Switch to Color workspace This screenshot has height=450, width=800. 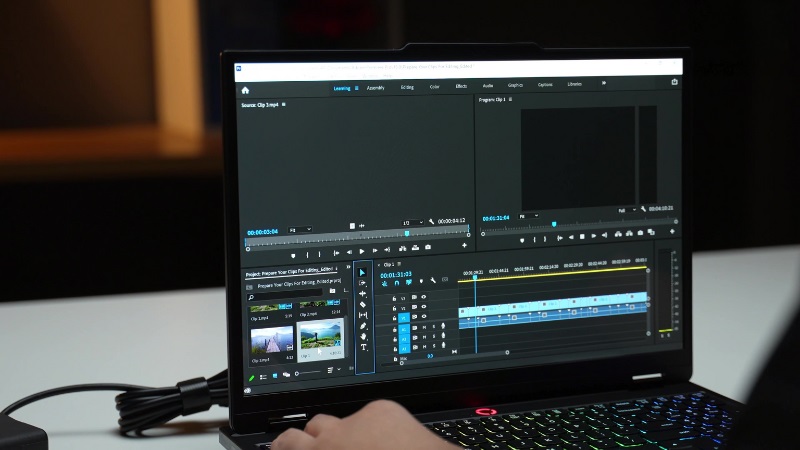pos(435,87)
